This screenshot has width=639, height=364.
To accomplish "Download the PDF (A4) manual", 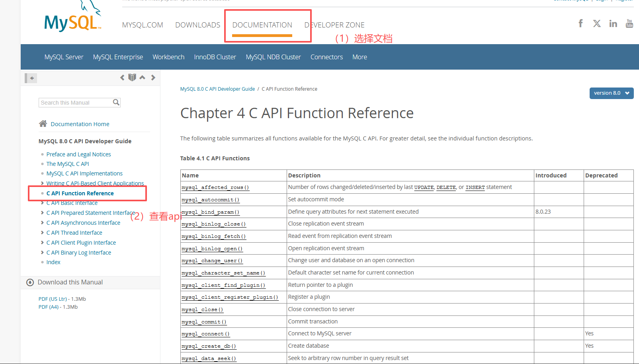I will (x=58, y=307).
